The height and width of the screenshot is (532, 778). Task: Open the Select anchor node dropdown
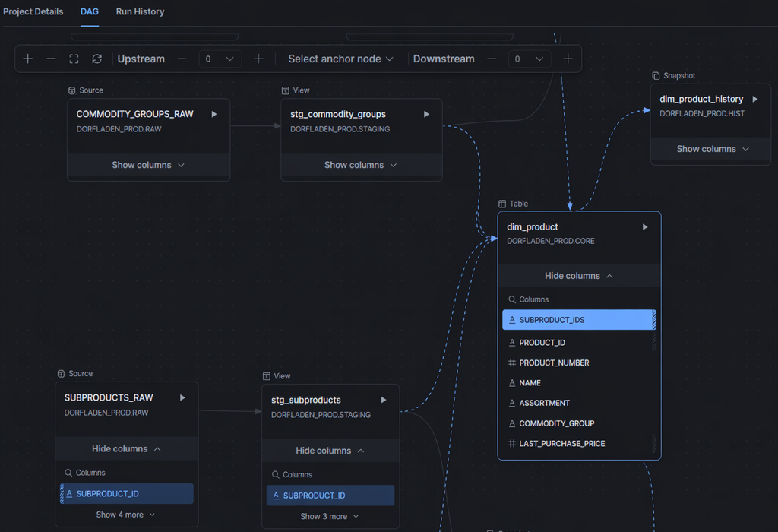pyautogui.click(x=340, y=59)
